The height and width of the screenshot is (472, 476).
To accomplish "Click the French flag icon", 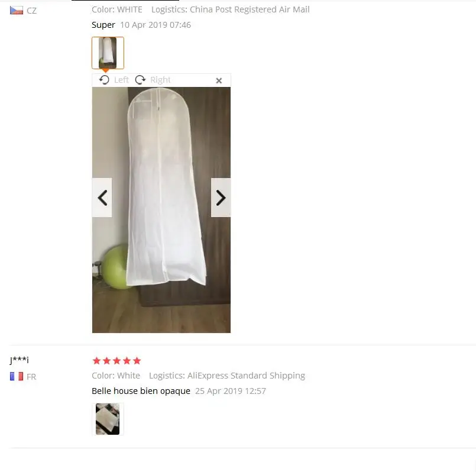I will pyautogui.click(x=17, y=377).
